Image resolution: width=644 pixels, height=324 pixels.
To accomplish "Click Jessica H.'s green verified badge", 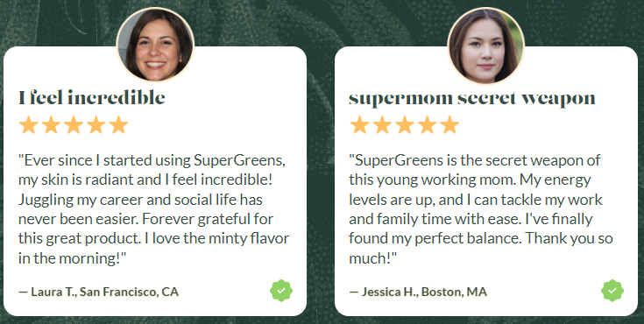I will (612, 291).
